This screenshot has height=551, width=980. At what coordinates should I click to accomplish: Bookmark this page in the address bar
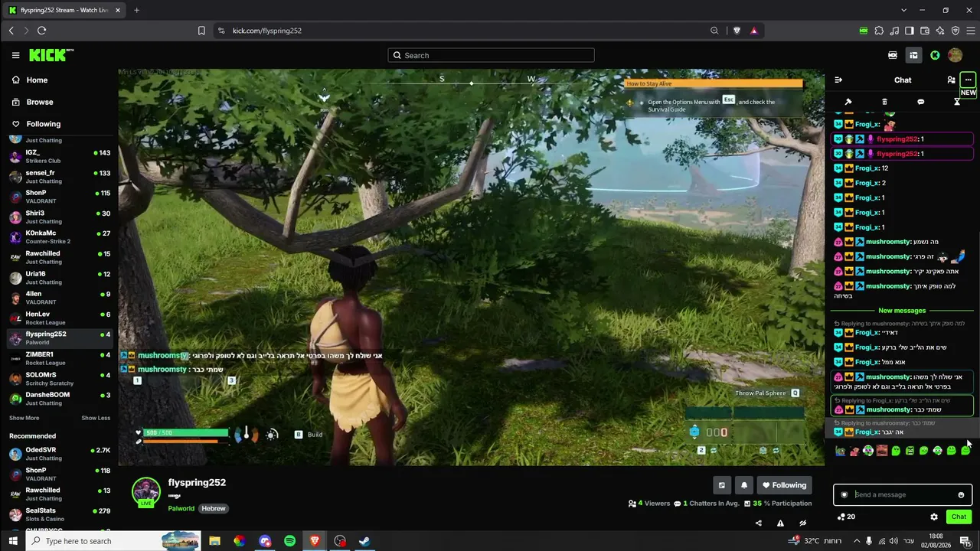pyautogui.click(x=201, y=31)
